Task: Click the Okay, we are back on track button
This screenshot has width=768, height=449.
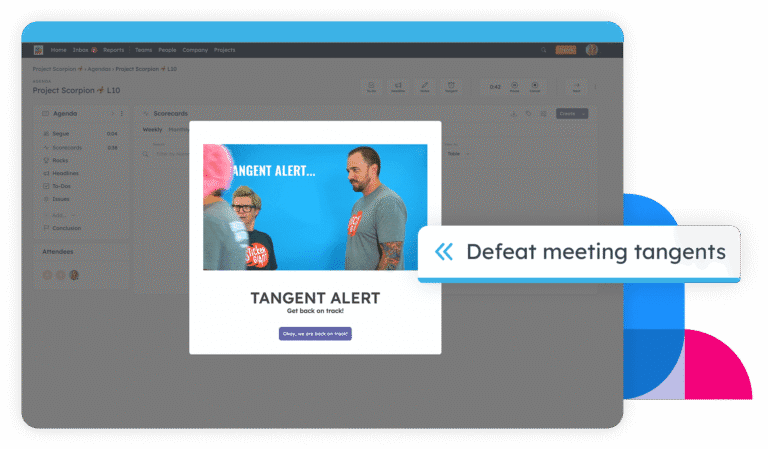Action: pyautogui.click(x=315, y=334)
